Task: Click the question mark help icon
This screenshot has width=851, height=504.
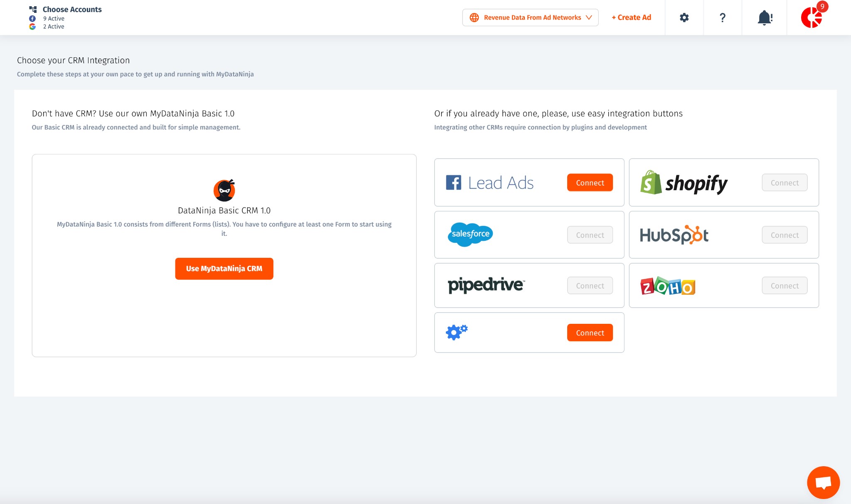Action: (722, 17)
